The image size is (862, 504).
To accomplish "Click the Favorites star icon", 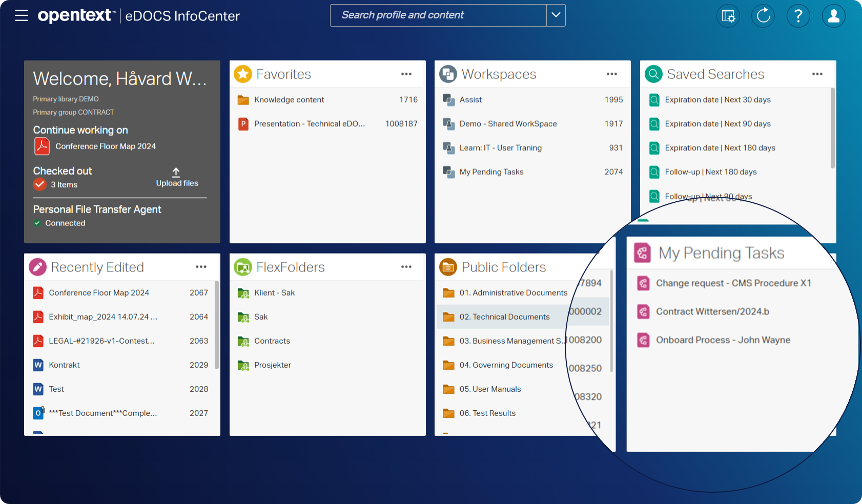I will [x=243, y=74].
